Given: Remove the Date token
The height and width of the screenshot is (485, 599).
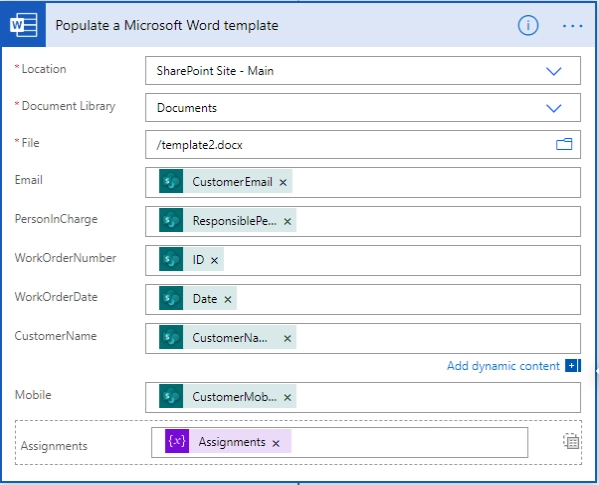Looking at the screenshot, I should (x=228, y=299).
